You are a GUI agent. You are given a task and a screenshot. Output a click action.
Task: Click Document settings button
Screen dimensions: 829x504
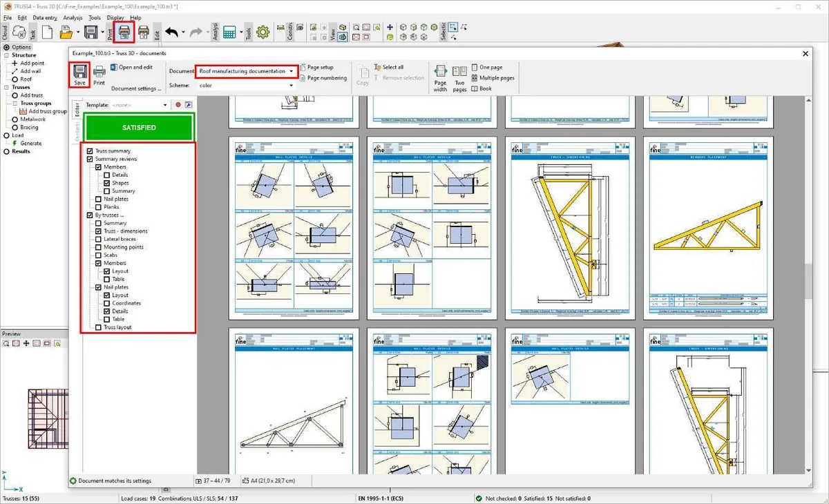pyautogui.click(x=135, y=88)
